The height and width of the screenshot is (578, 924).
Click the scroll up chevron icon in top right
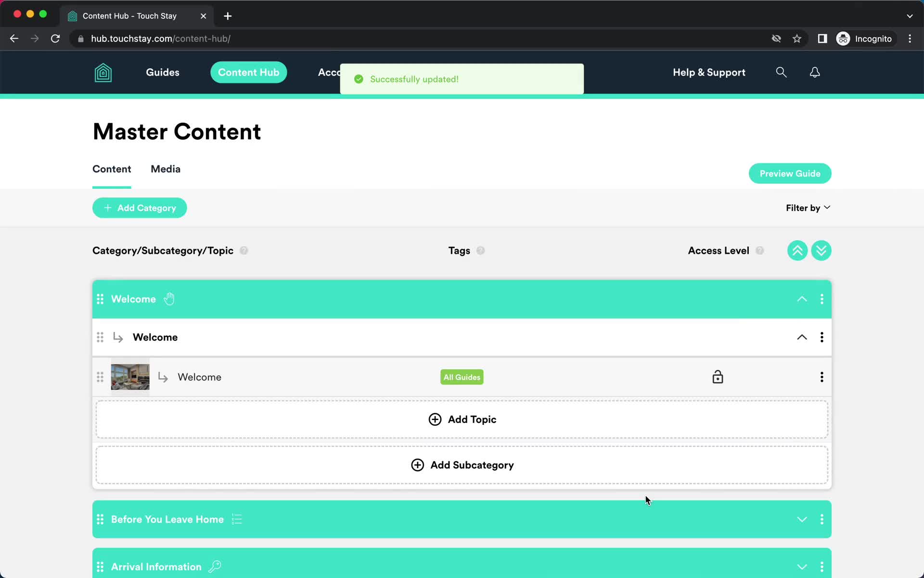click(x=797, y=250)
